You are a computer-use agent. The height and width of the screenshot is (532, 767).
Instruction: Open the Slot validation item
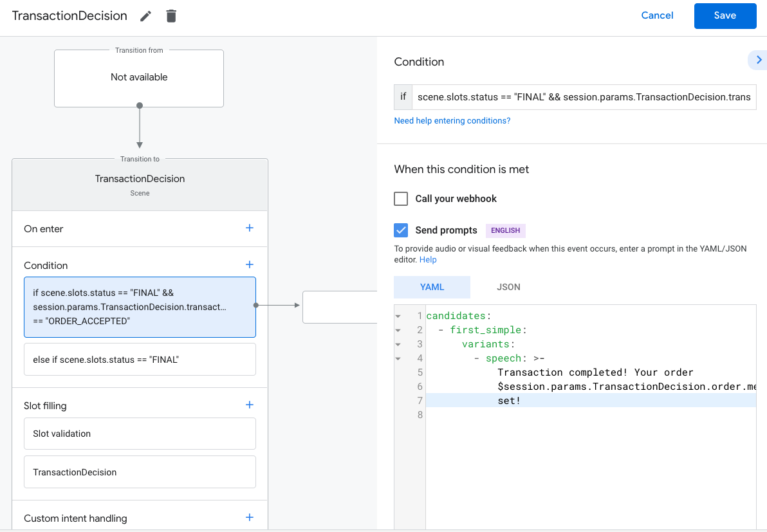[x=140, y=434]
